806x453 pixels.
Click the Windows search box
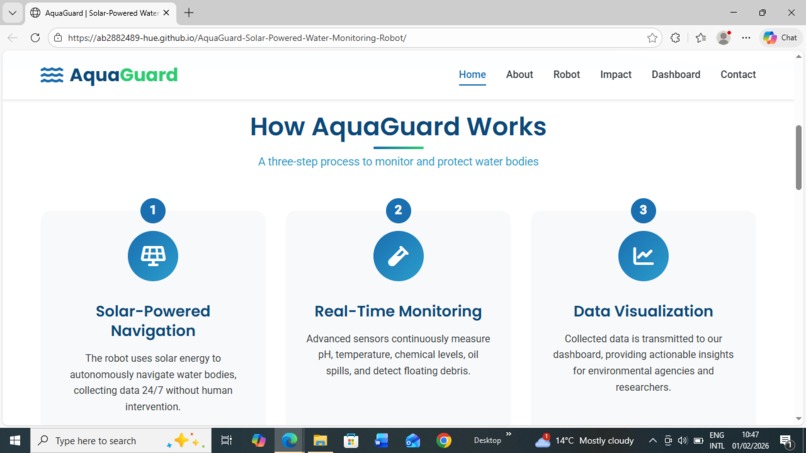(x=121, y=441)
